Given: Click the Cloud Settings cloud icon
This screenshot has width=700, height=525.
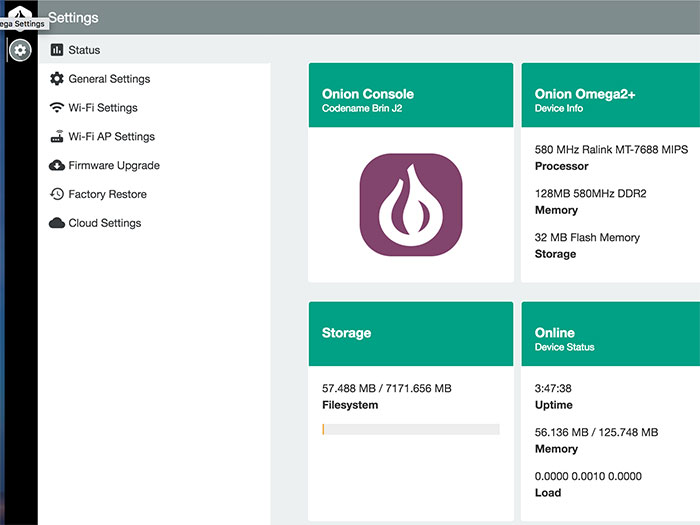Looking at the screenshot, I should pyautogui.click(x=57, y=223).
